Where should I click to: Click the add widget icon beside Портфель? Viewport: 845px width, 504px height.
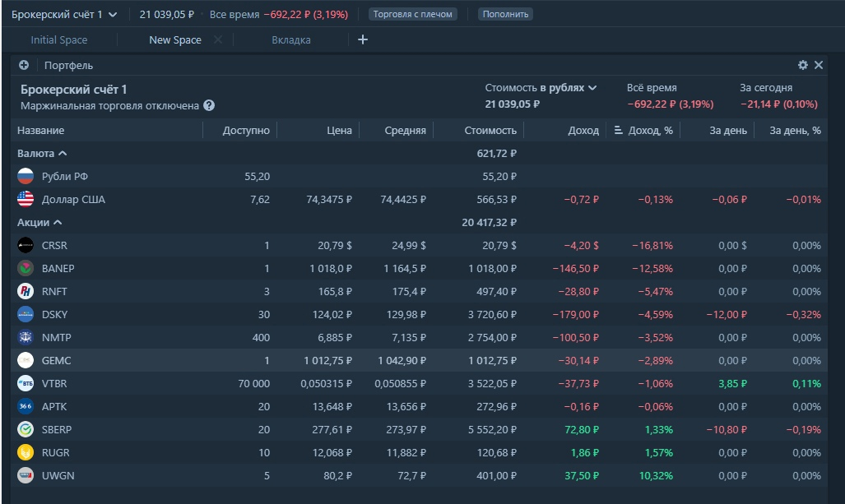click(24, 65)
